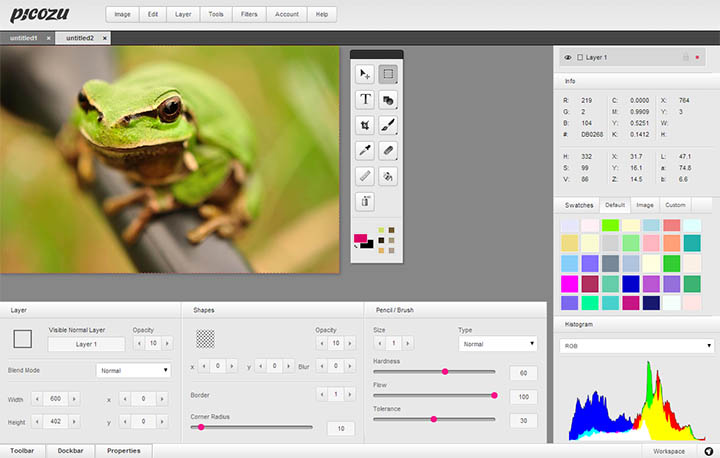Viewport: 720px width, 458px height.
Task: Click the Corner Radius value field
Action: tap(341, 428)
